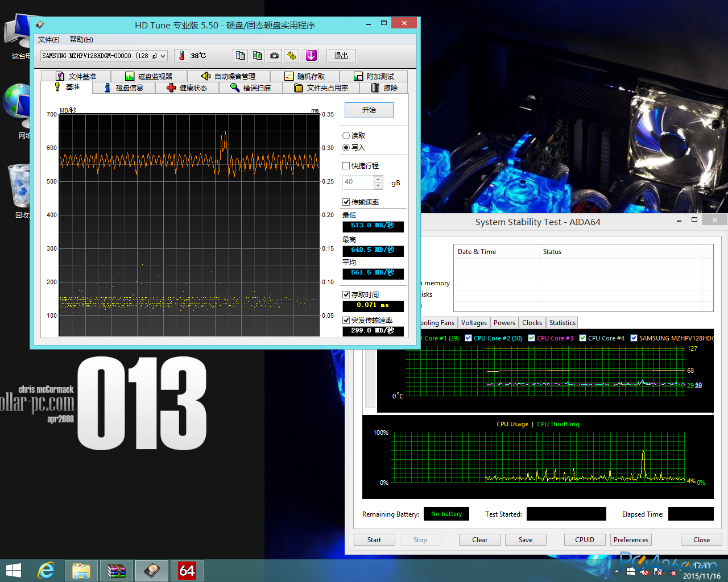Click the gB size input field
This screenshot has width=728, height=582.
[x=358, y=182]
